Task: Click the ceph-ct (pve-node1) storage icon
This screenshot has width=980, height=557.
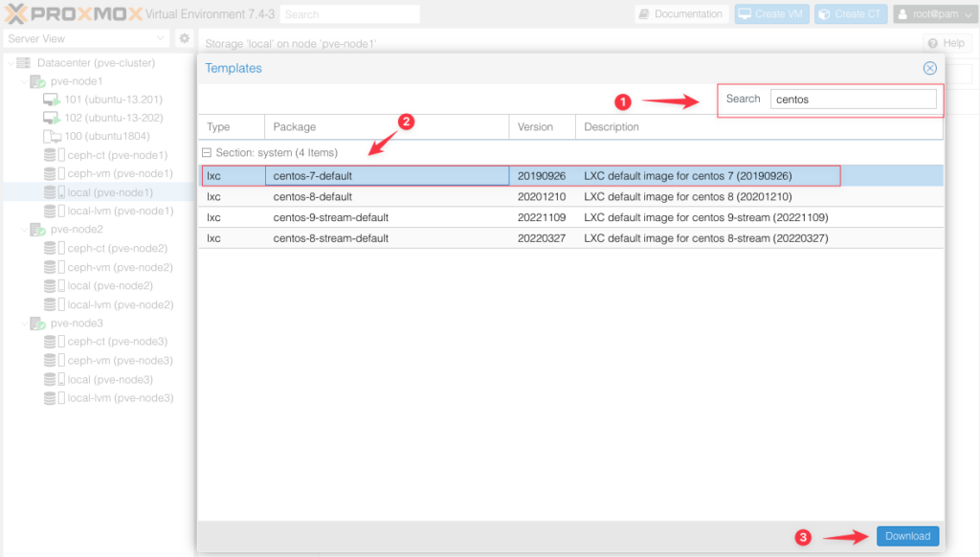Action: (54, 155)
